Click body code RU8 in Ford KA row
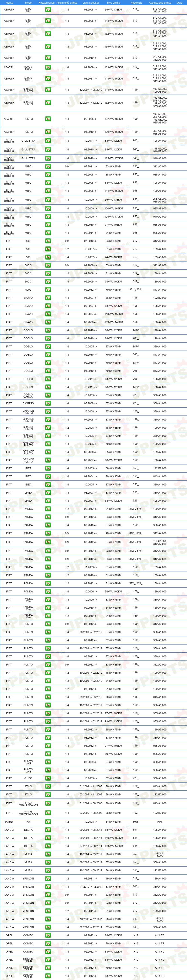 point(136,821)
